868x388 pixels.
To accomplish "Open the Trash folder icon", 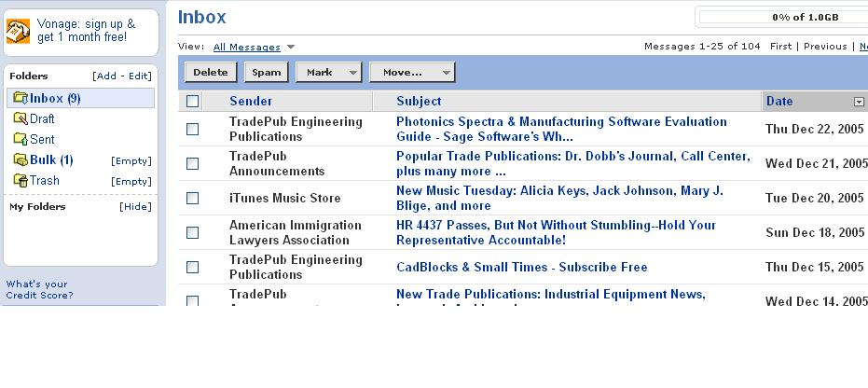I will click(20, 180).
